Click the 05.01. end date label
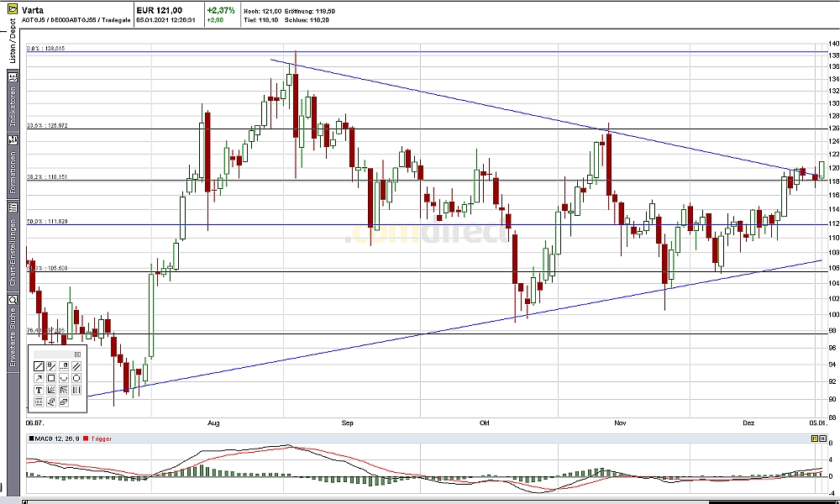840x504 pixels. click(818, 423)
